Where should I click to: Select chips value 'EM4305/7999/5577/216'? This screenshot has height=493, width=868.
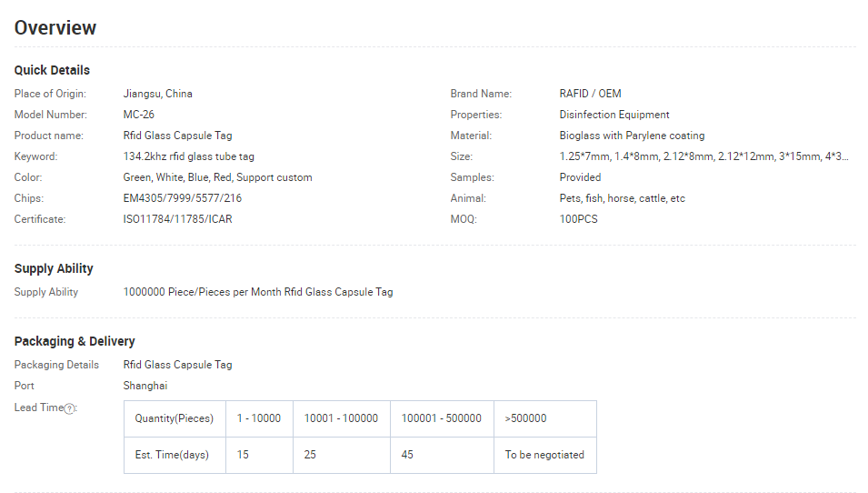pos(183,198)
